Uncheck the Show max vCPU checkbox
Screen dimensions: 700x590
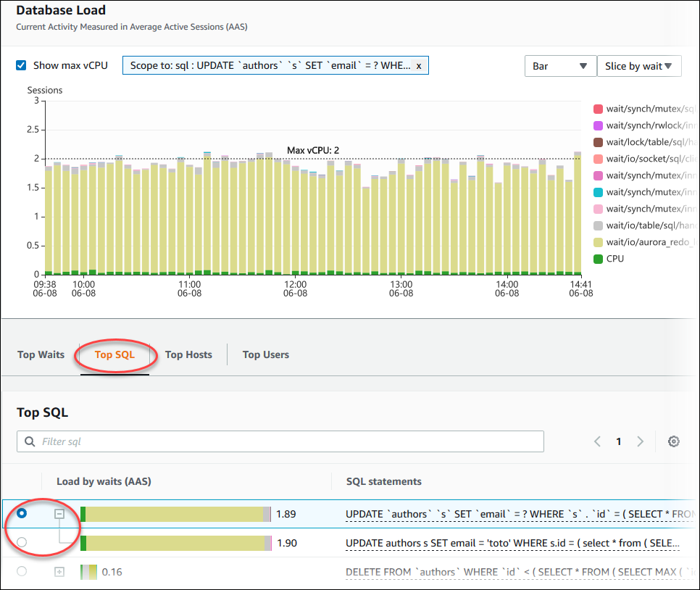pos(20,65)
